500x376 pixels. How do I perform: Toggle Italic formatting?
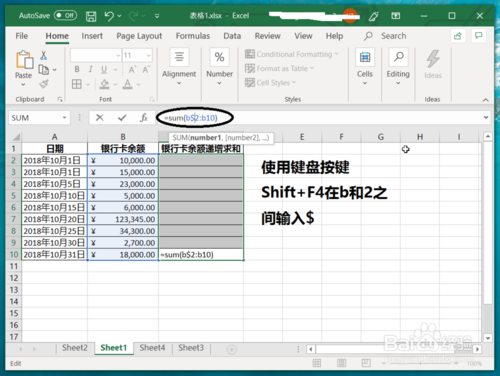click(x=90, y=69)
